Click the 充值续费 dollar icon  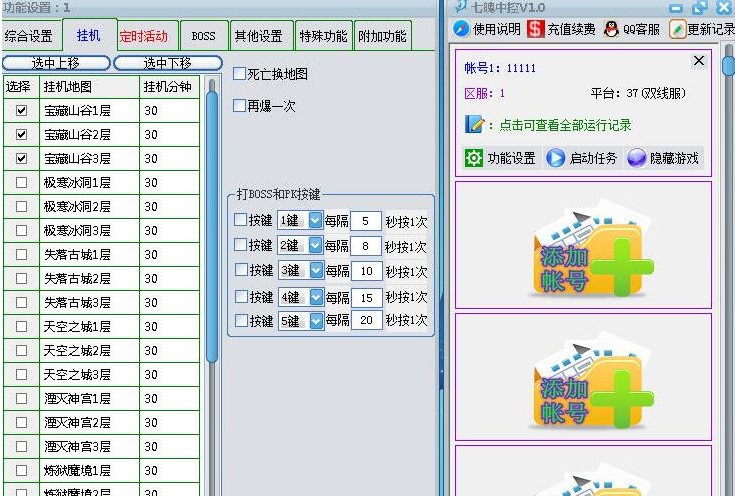point(535,29)
